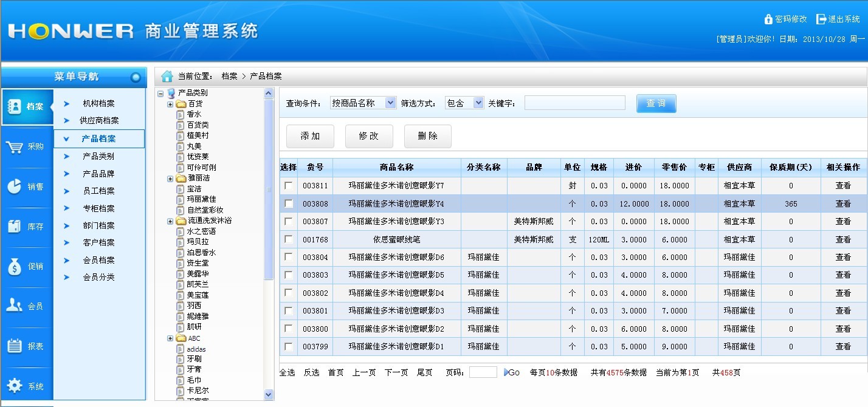This screenshot has height=407, width=868.
Task: Select the checkbox in row 003799
Action: pyautogui.click(x=288, y=346)
